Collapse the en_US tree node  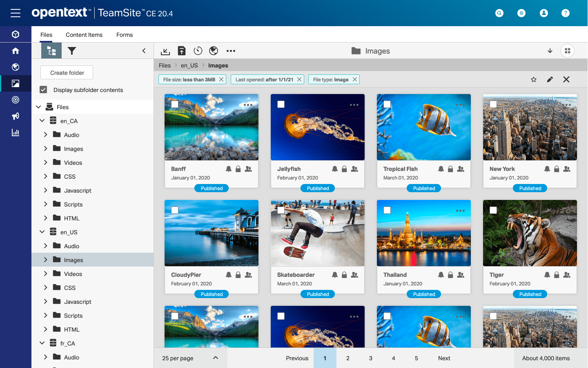tap(42, 232)
